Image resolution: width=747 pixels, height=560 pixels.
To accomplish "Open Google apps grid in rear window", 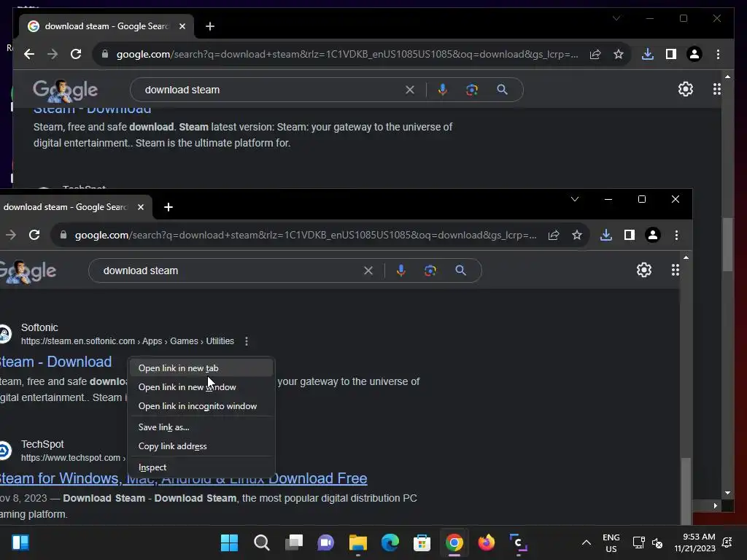I will tap(716, 89).
